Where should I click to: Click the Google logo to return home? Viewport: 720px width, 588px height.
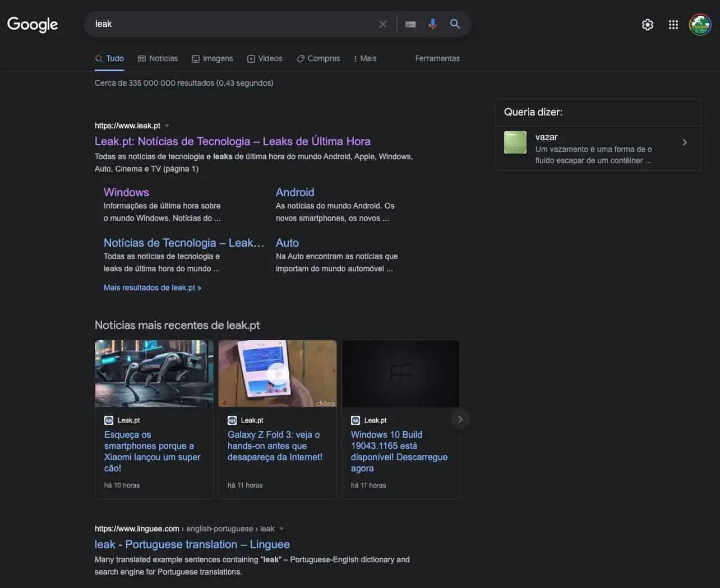pyautogui.click(x=32, y=25)
